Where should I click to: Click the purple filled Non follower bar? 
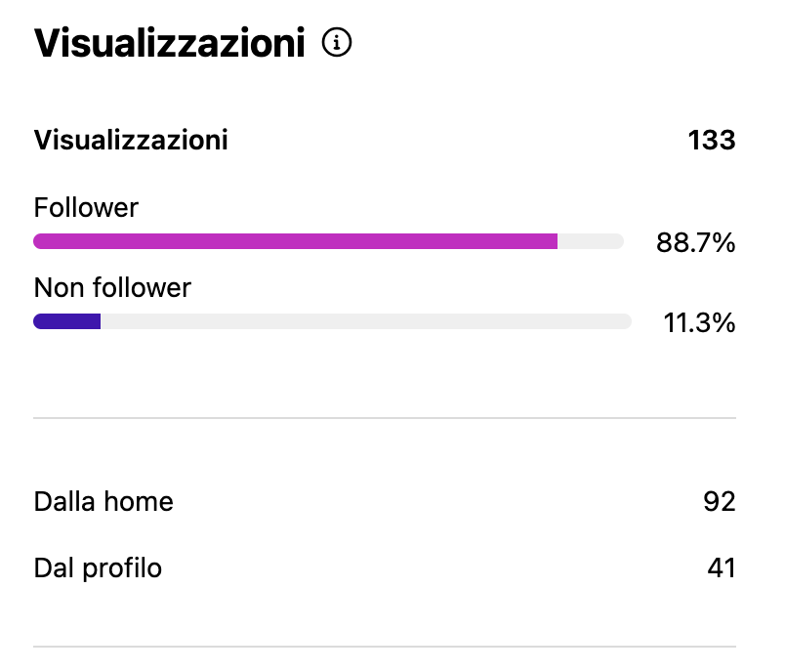(x=68, y=321)
